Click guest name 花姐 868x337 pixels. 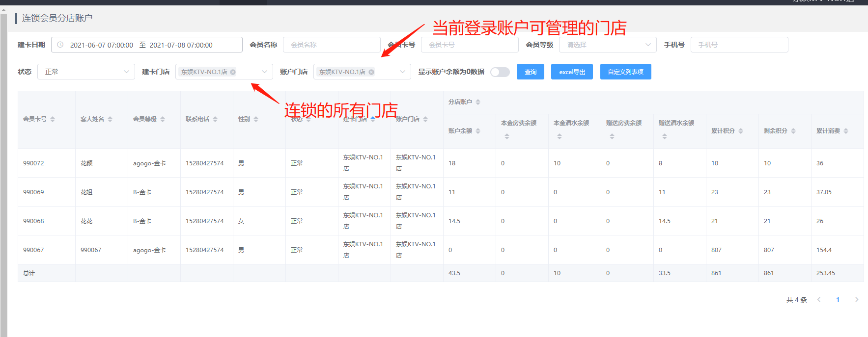coord(86,192)
